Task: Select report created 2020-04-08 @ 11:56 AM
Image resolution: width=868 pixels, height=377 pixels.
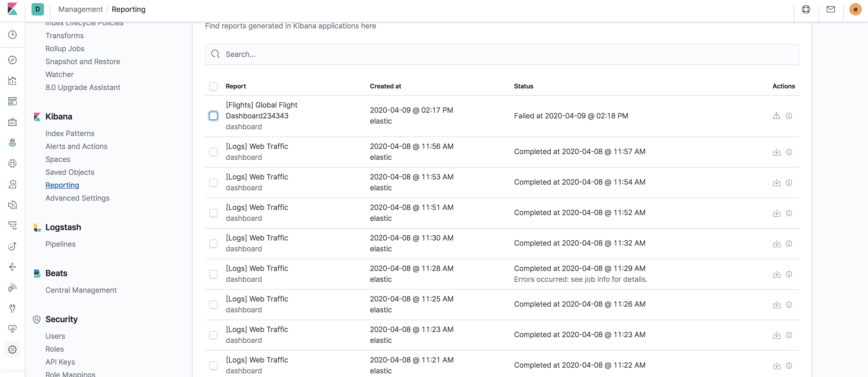Action: point(213,152)
